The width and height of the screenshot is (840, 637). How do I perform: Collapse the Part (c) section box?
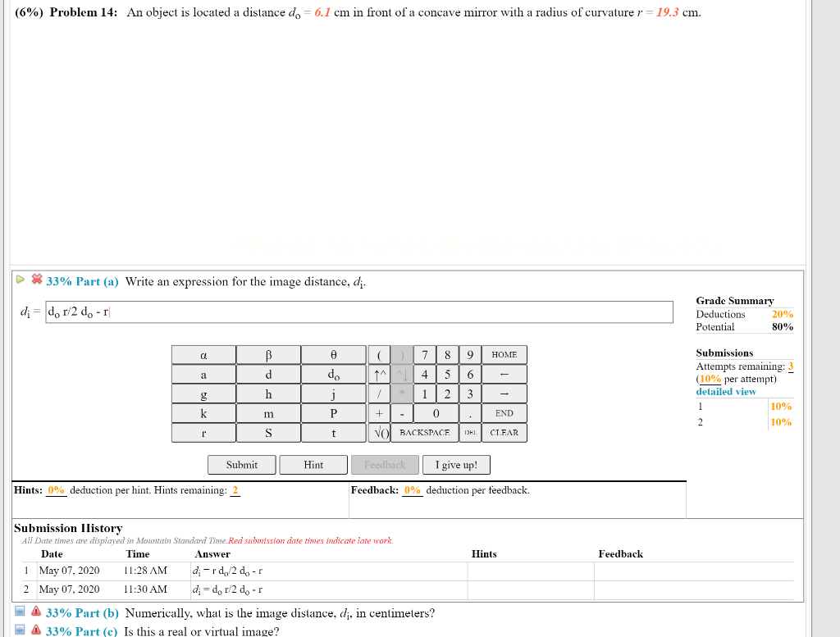(18, 631)
